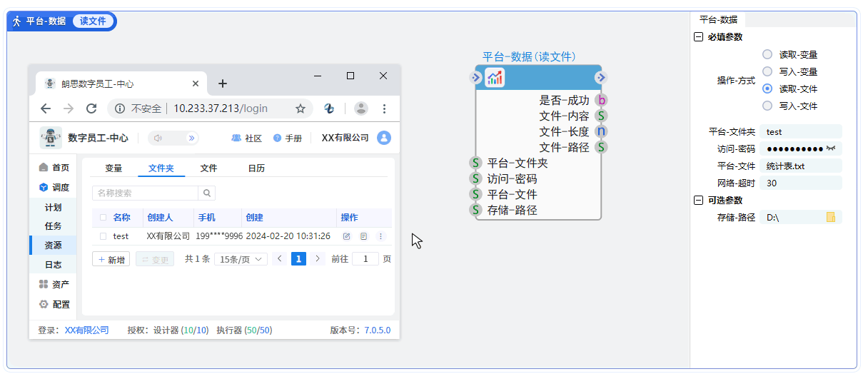Click the chart icon on the node header

coord(495,78)
